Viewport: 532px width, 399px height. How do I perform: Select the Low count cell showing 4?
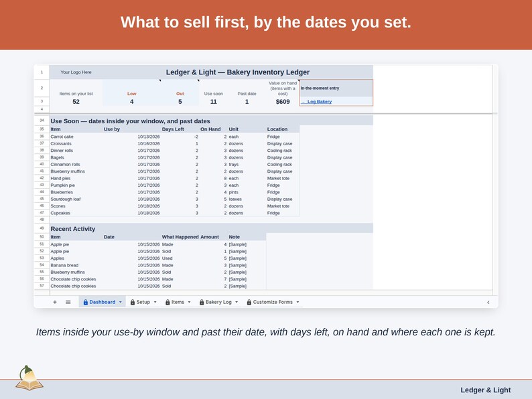tap(131, 102)
